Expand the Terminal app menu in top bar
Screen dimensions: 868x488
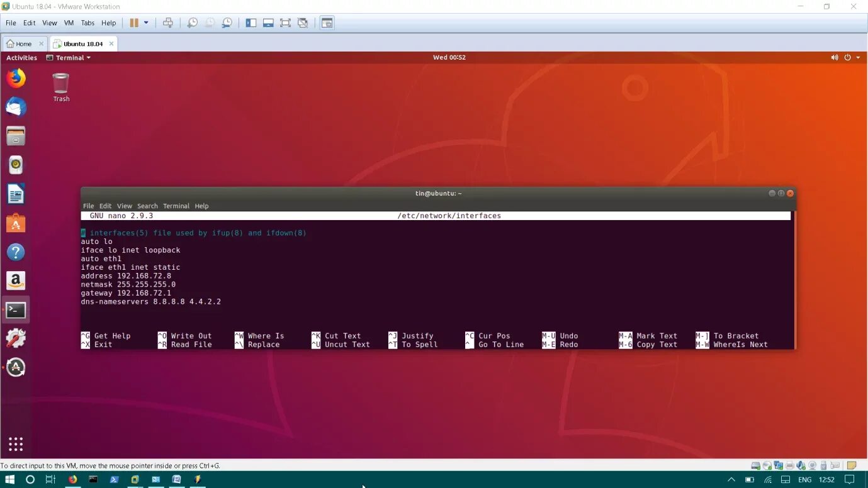click(68, 57)
